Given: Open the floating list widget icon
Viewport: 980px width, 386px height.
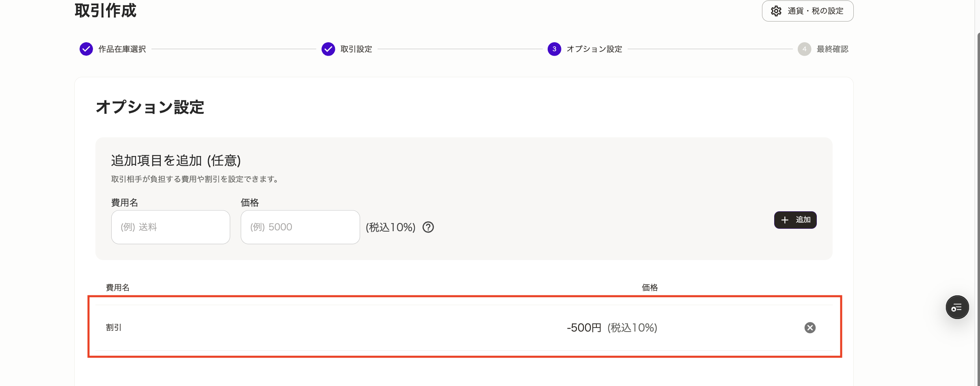Looking at the screenshot, I should point(957,307).
